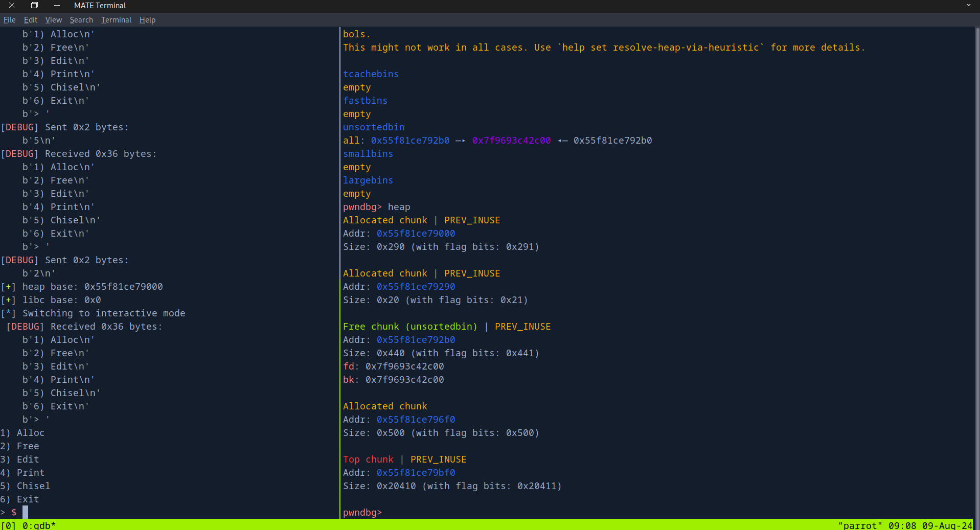Screen dimensions: 980x530
Task: Click the parrot hostname clock in status bar
Action: (x=905, y=525)
